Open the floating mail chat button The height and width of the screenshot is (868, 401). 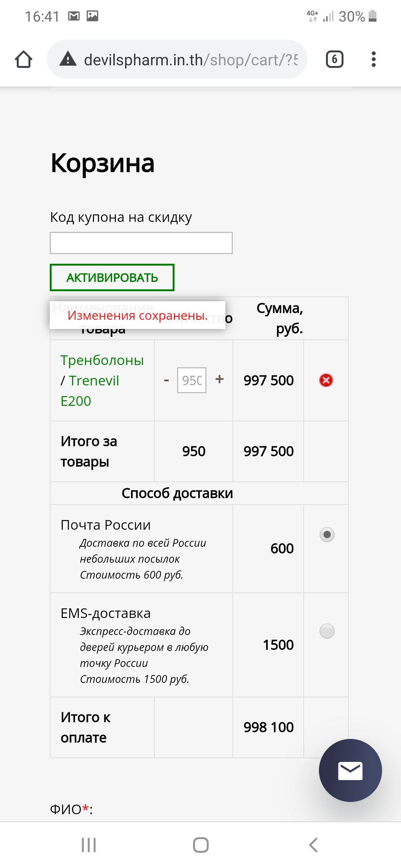click(350, 770)
